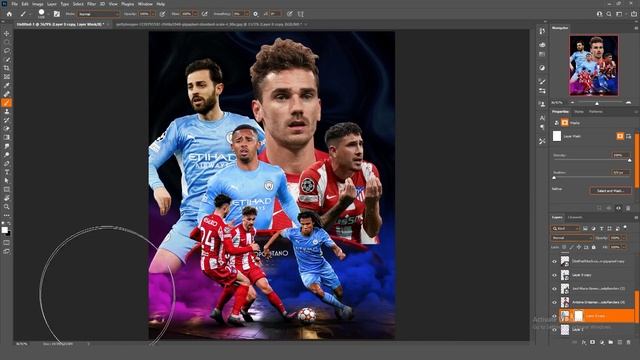Click the Navigator preview thumbnail
640x360 pixels.
(x=593, y=65)
